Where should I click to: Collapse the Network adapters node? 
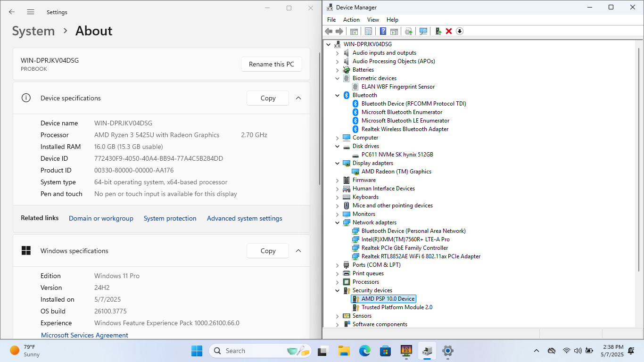[337, 222]
